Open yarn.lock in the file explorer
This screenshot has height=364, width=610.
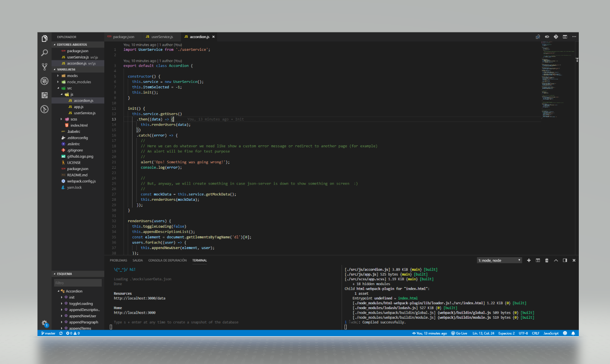pos(78,187)
